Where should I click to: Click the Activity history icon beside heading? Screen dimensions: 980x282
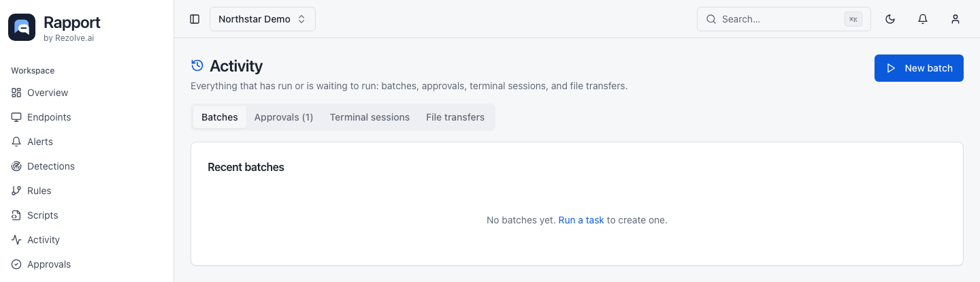[197, 65]
